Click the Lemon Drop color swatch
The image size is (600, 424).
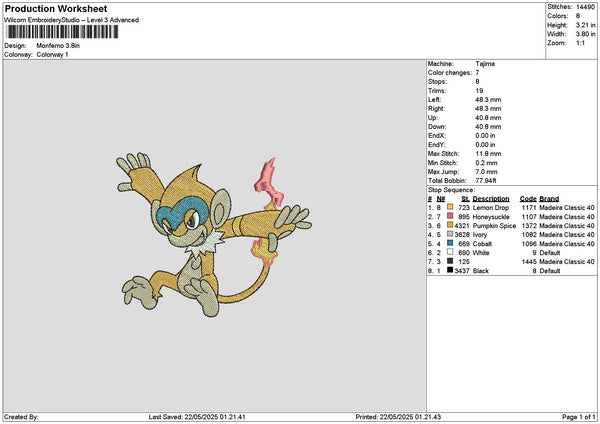coord(450,207)
